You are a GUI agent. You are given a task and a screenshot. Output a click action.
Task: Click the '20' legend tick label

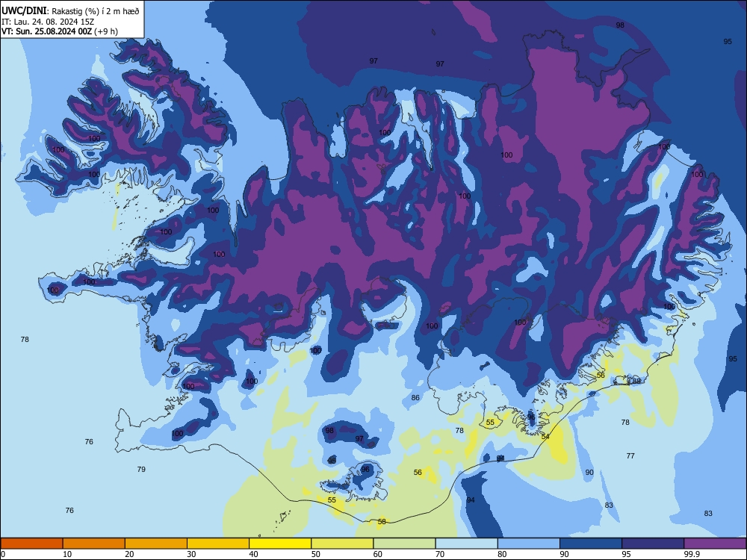129,554
